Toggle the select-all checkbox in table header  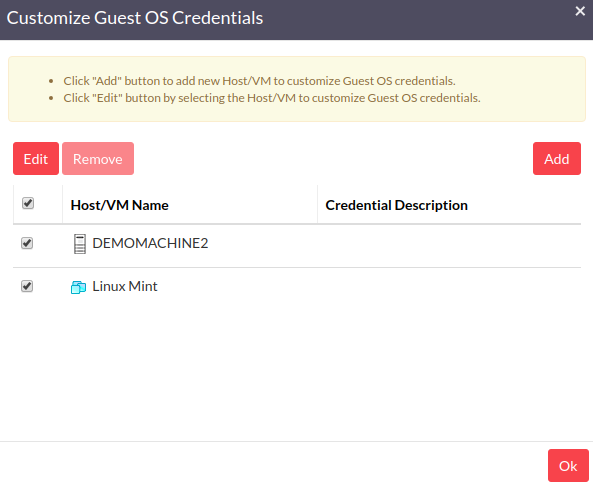pyautogui.click(x=28, y=203)
